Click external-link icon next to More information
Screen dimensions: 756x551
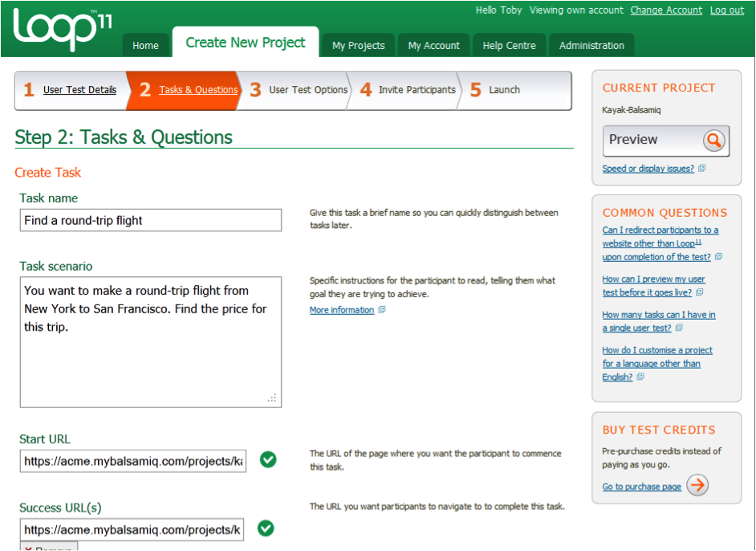click(x=382, y=310)
